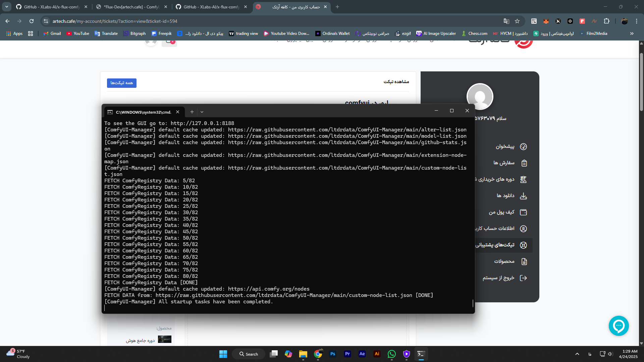
Task: Show more bookmarks overflow chevron
Action: pyautogui.click(x=632, y=34)
